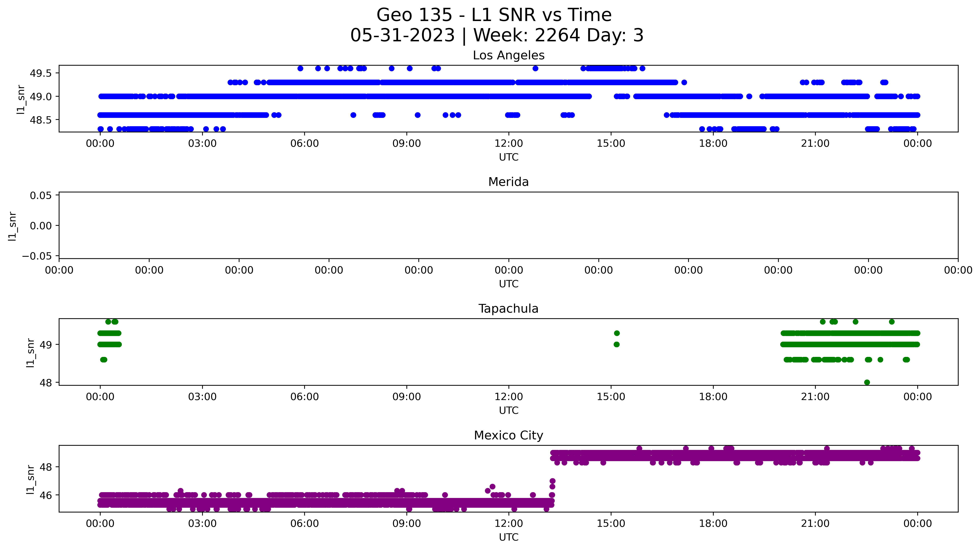
Task: Select the "Tapachula" subplot title
Action: (x=509, y=309)
